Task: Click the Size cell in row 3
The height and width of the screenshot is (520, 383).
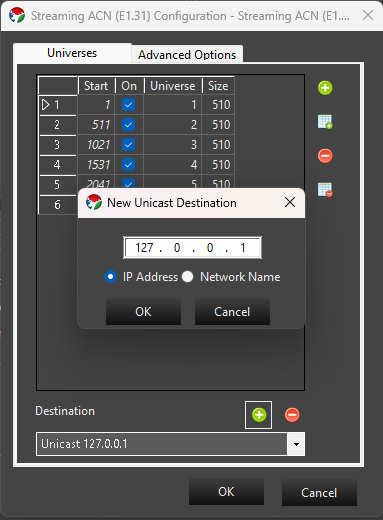Action: pos(218,145)
